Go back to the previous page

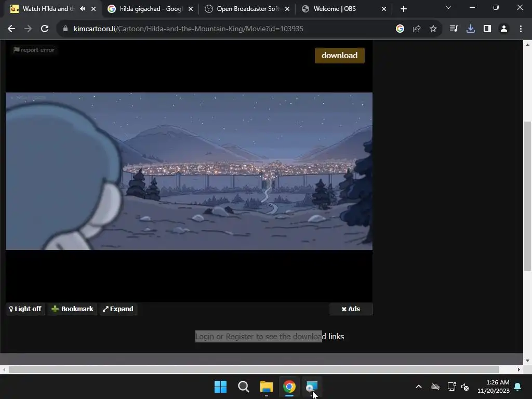11,29
